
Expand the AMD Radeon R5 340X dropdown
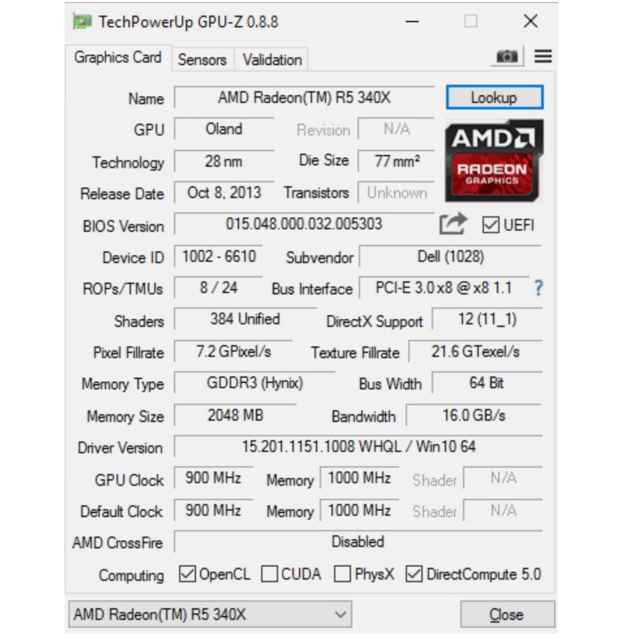tap(210, 615)
